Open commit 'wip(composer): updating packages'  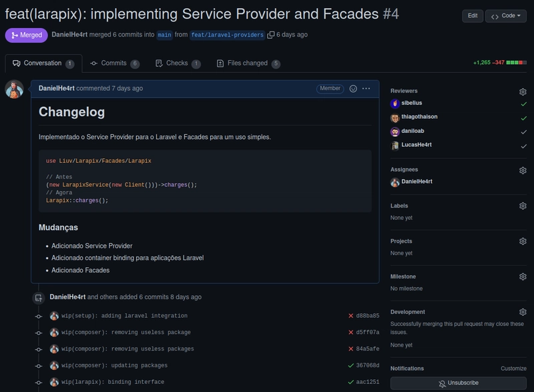pos(114,365)
